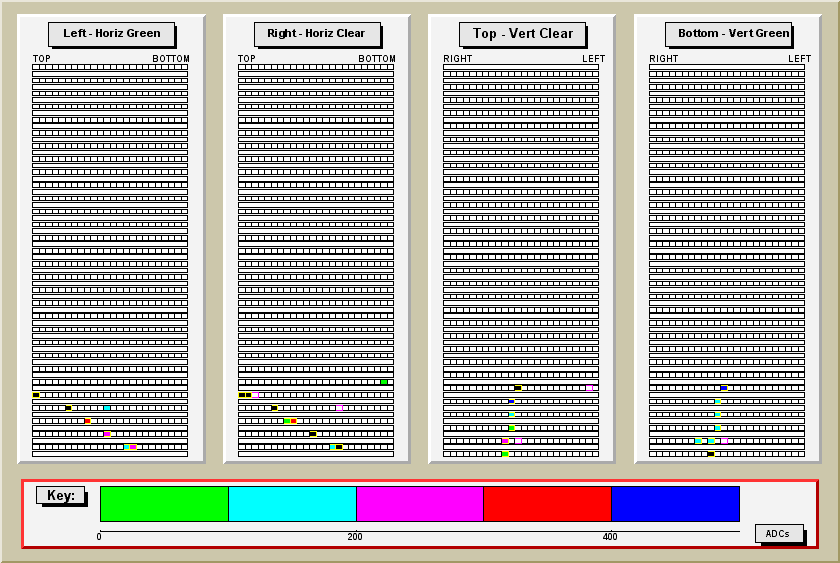Click the TOP label in Left - Horiz Green panel
The height and width of the screenshot is (563, 840).
[x=42, y=58]
